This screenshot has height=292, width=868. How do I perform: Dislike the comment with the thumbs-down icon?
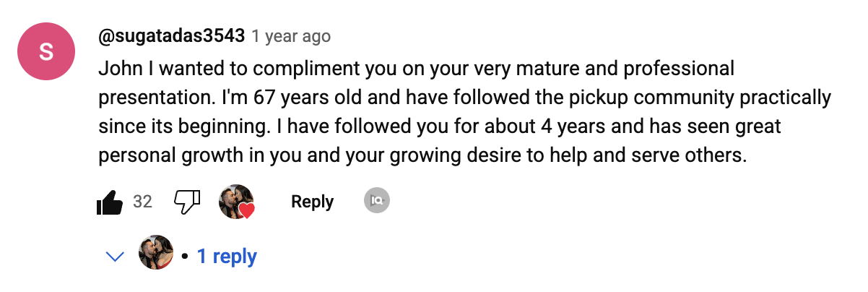point(186,202)
